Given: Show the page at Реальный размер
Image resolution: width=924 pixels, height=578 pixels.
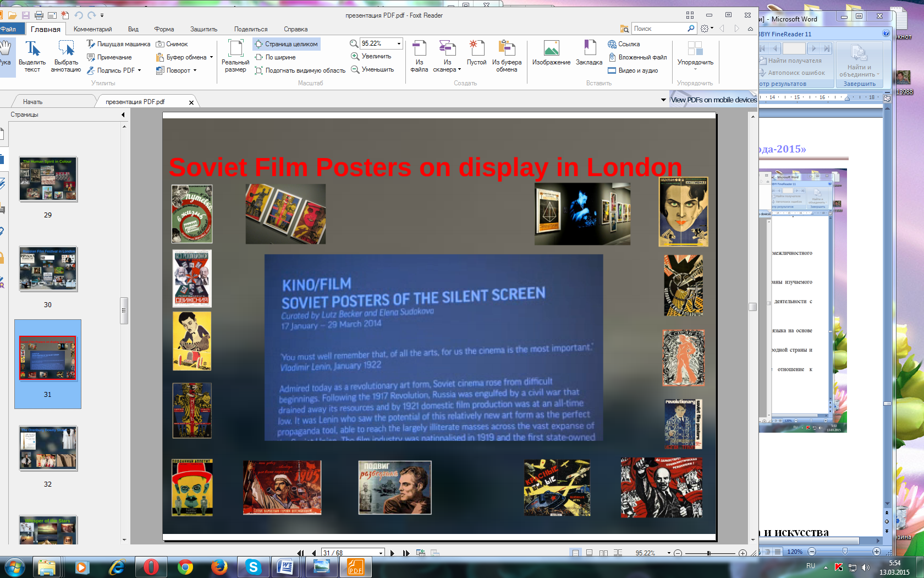Looking at the screenshot, I should [235, 56].
